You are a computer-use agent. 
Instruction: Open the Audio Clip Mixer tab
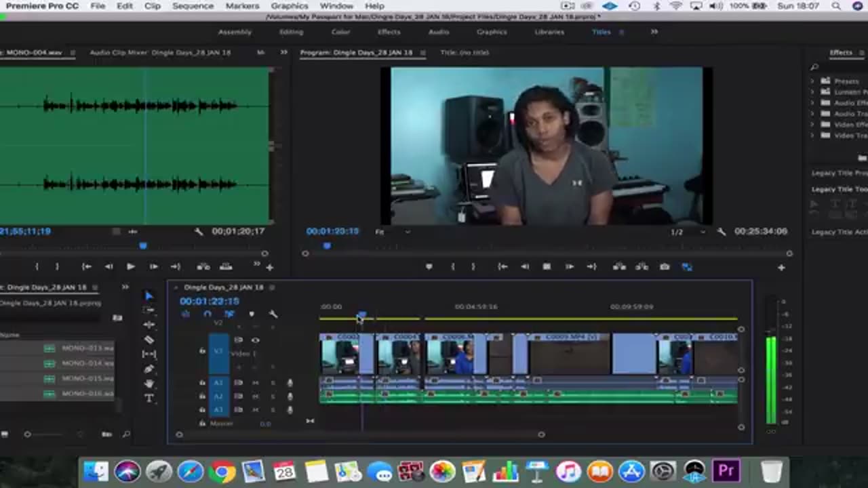pyautogui.click(x=160, y=52)
